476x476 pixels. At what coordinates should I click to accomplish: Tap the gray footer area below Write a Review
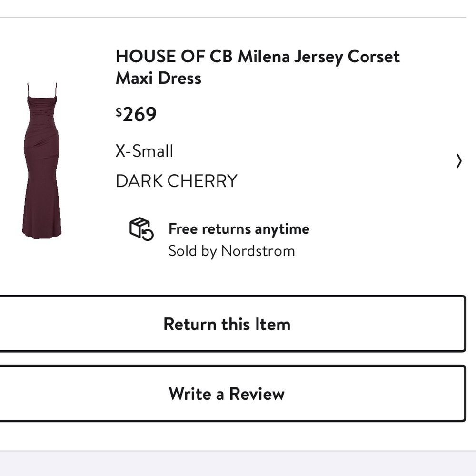tap(238, 464)
